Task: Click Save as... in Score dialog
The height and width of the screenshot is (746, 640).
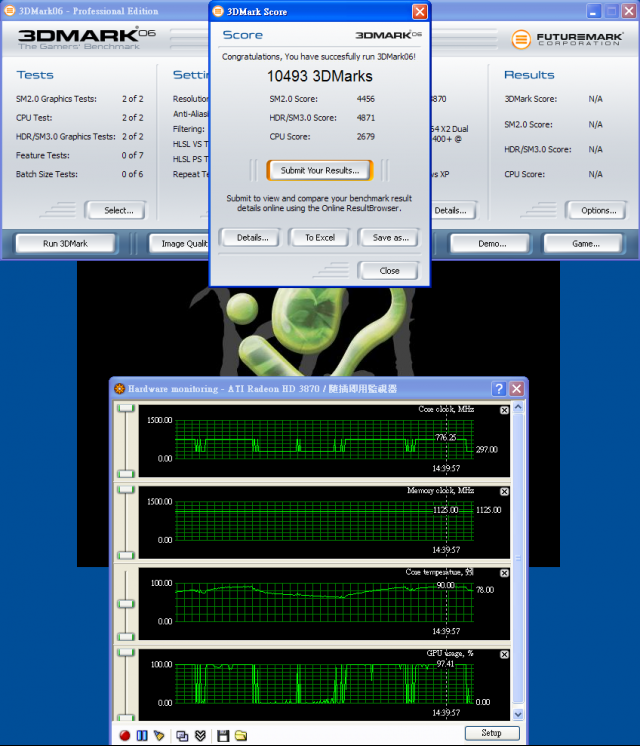Action: 389,237
